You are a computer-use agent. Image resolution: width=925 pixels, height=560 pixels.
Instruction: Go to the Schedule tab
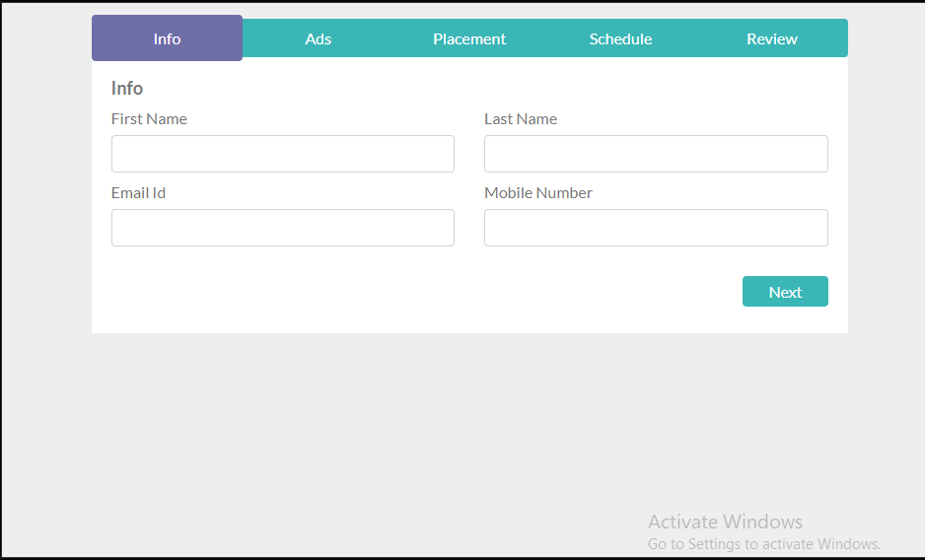[620, 38]
